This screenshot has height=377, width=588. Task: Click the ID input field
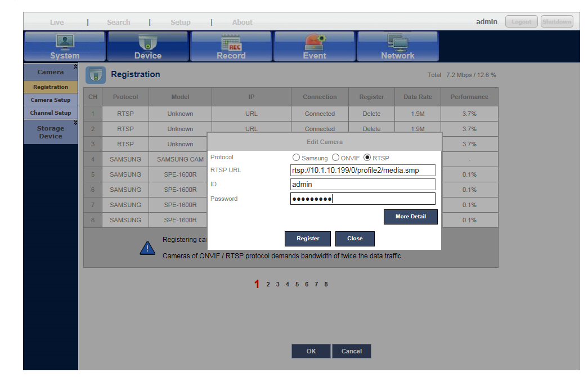tap(362, 184)
